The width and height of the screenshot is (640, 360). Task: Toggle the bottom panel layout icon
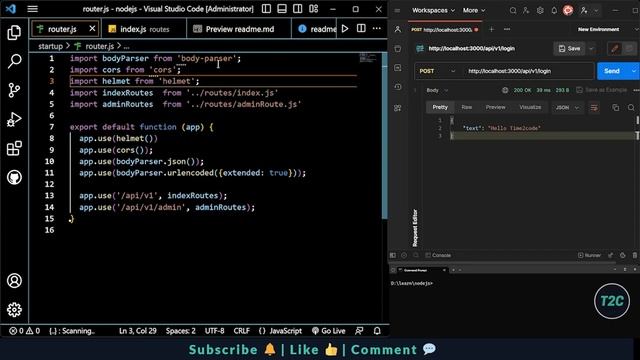click(x=282, y=9)
